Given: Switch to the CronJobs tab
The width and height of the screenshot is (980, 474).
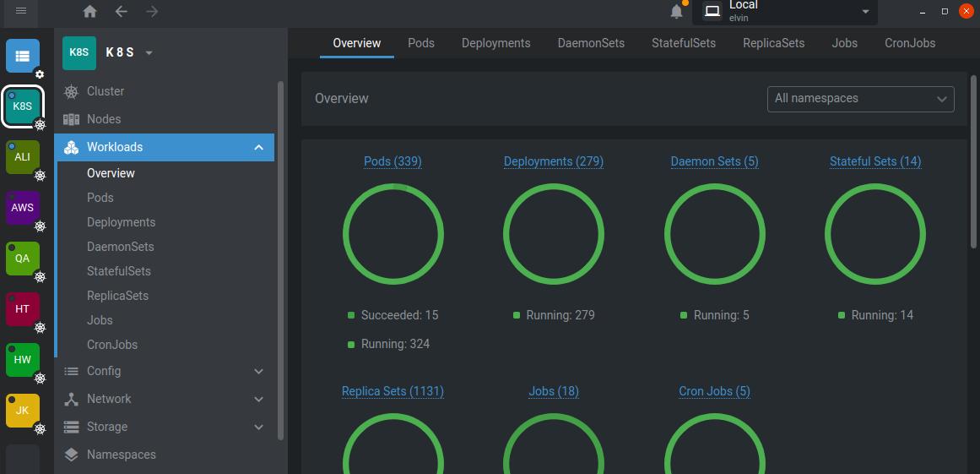Looking at the screenshot, I should coord(910,43).
